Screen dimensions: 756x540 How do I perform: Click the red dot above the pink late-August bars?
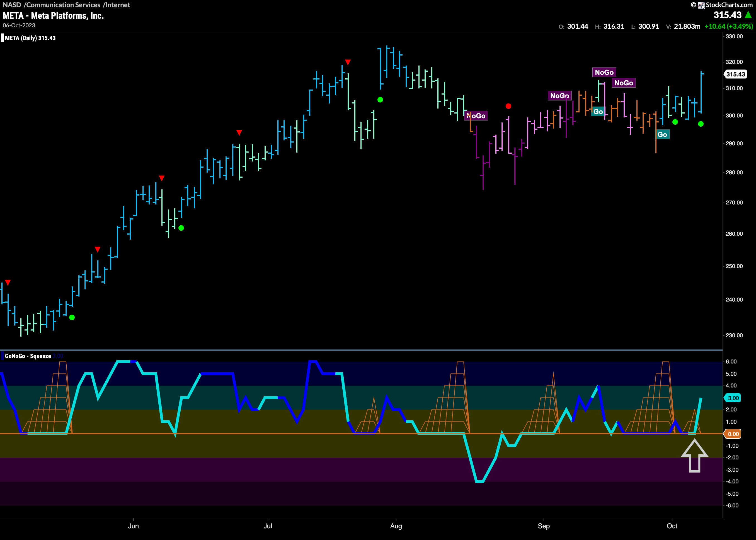[508, 106]
